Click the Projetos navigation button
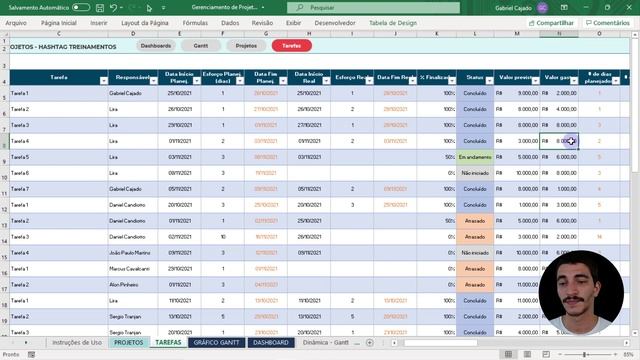Image resolution: width=640 pixels, height=360 pixels. tap(246, 46)
